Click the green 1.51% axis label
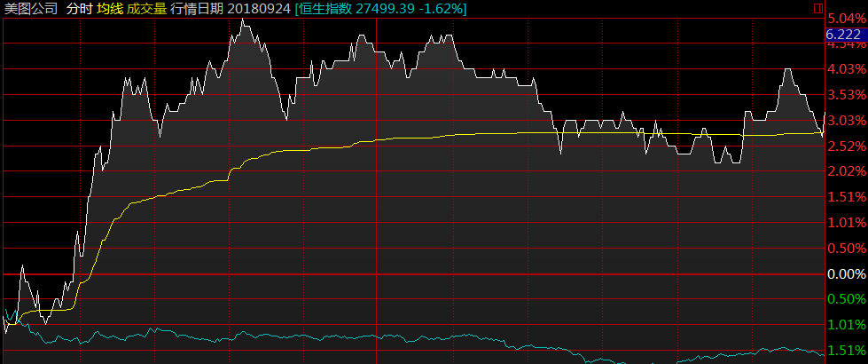 tap(846, 351)
